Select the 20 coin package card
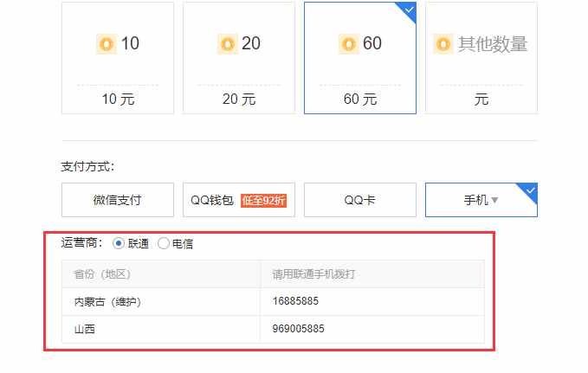The image size is (588, 373). pos(239,58)
